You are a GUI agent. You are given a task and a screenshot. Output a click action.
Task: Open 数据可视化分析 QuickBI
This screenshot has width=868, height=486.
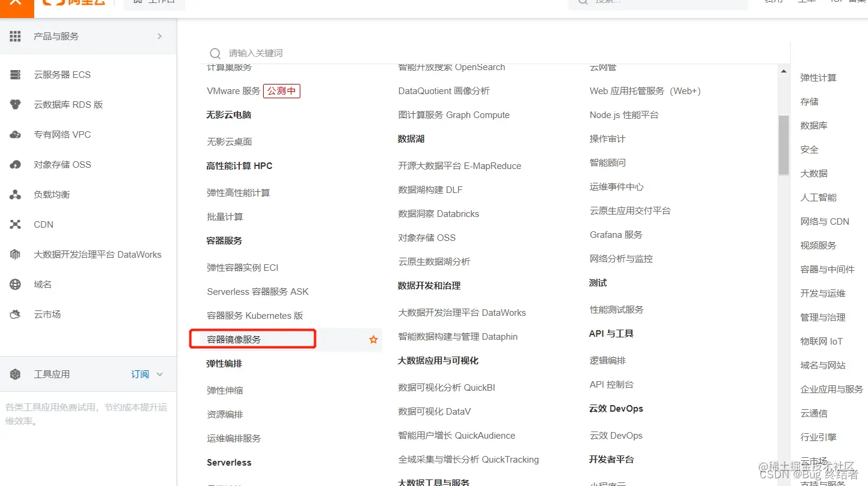[x=447, y=388]
